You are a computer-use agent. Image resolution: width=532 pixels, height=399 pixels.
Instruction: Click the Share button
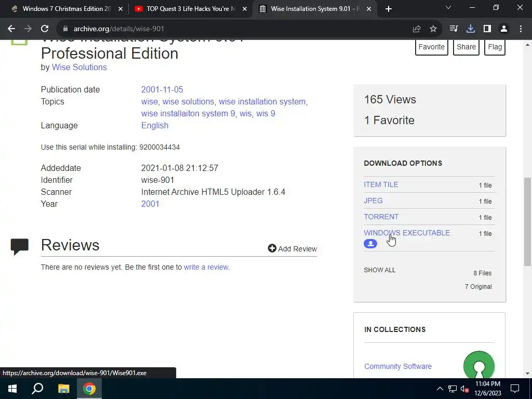tap(466, 47)
